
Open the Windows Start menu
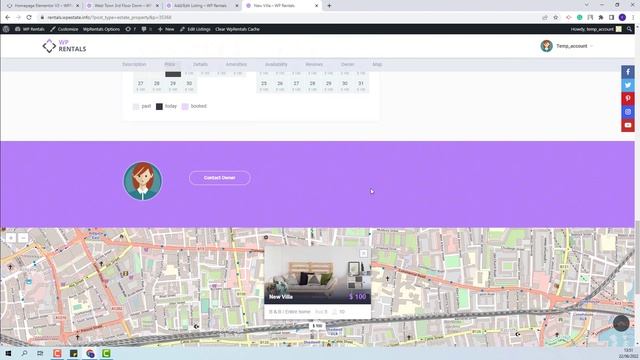tap(8, 353)
